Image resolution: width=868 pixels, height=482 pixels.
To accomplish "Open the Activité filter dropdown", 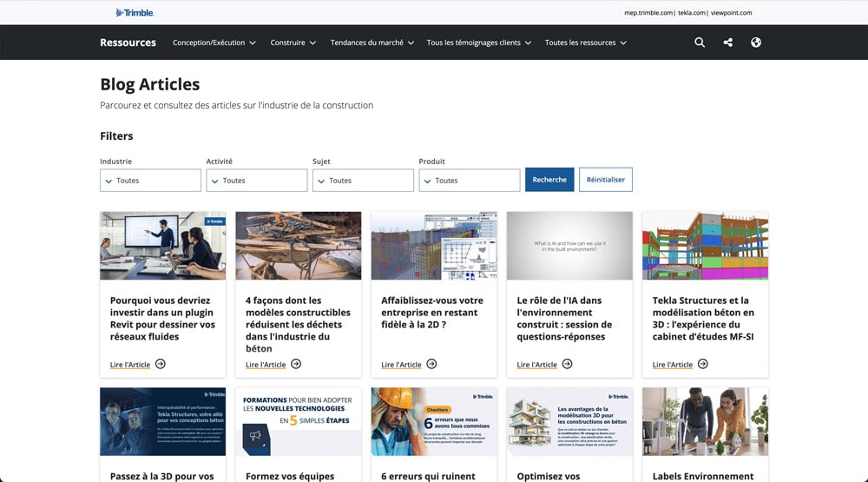I will 257,181.
